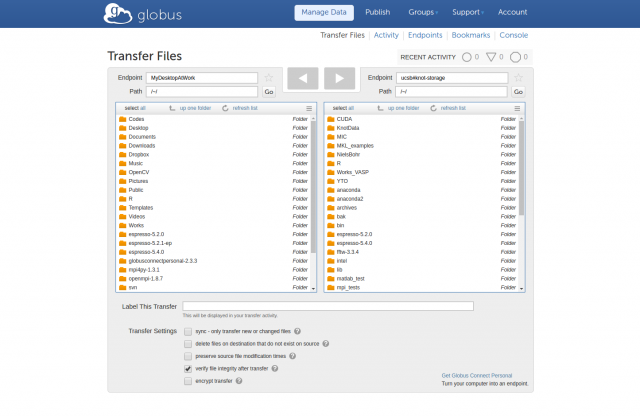
Task: Open the Manage Data tab
Action: 324,12
